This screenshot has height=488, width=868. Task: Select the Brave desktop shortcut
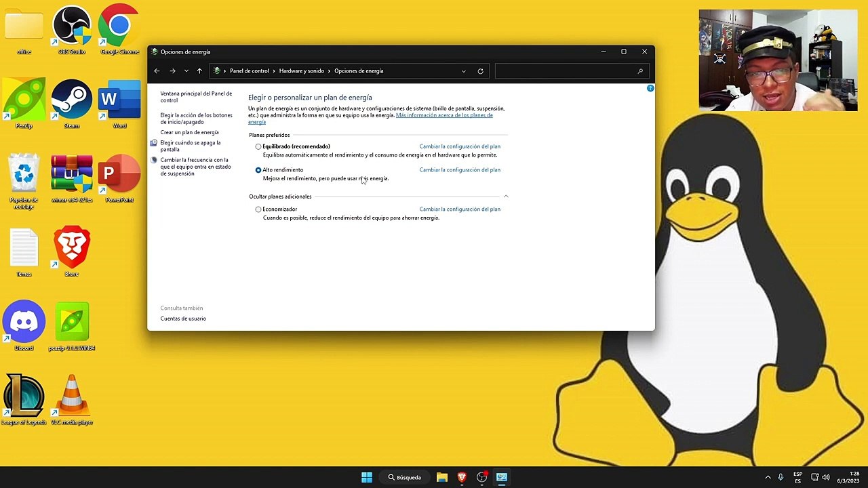[72, 253]
